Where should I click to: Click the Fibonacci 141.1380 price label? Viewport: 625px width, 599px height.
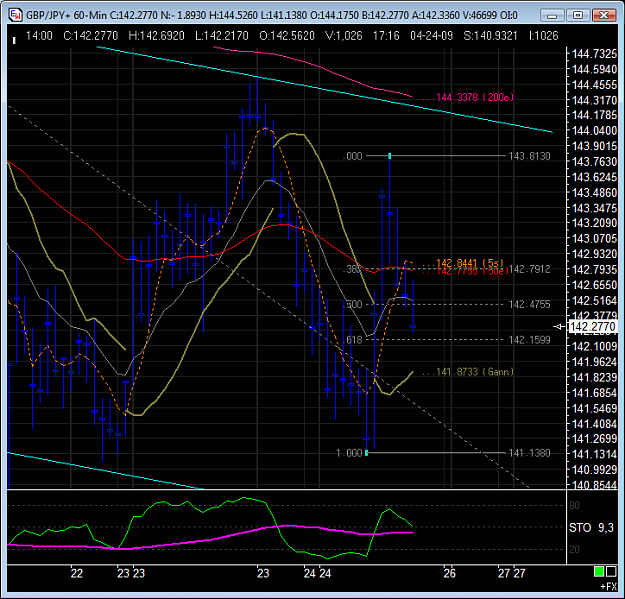(x=529, y=453)
